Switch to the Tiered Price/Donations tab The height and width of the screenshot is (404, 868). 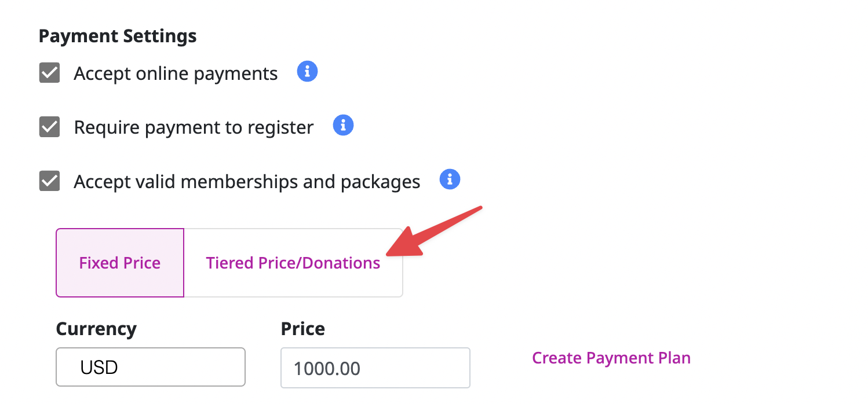[293, 263]
